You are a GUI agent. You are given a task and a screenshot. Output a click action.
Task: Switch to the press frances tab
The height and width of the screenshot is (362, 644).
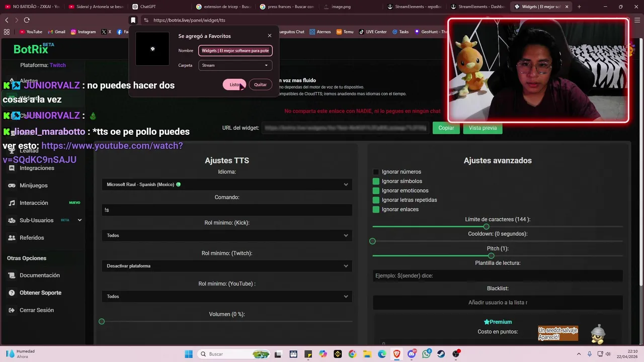[287, 7]
